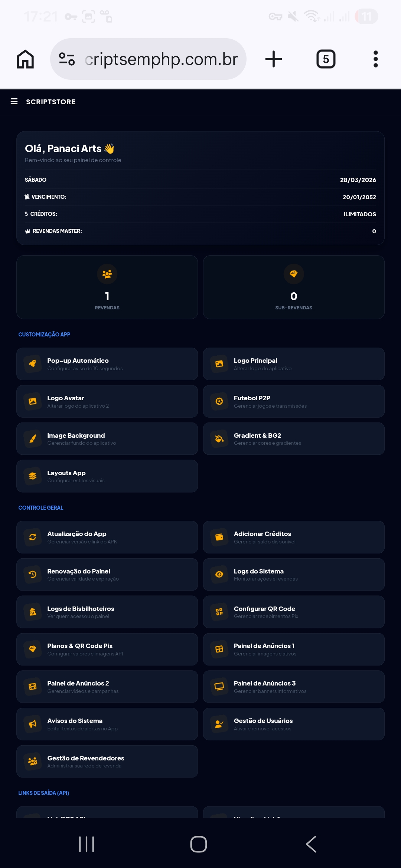Click the Revendas count card
401x868 pixels.
point(107,287)
